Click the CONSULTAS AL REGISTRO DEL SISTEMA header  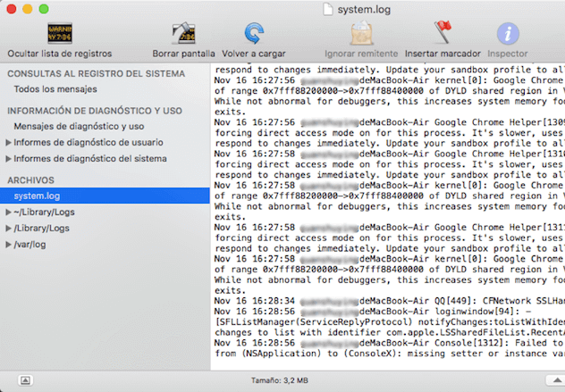click(x=97, y=74)
